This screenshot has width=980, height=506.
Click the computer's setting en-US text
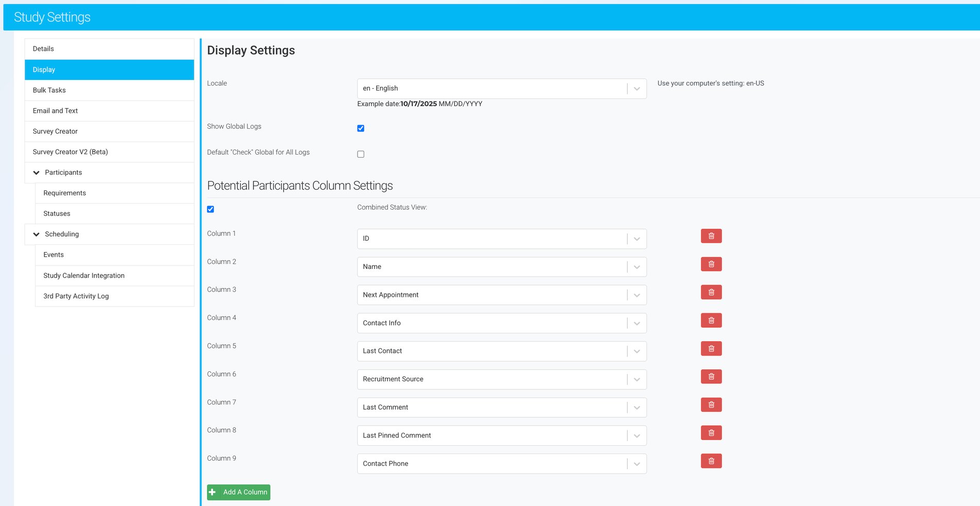click(711, 83)
